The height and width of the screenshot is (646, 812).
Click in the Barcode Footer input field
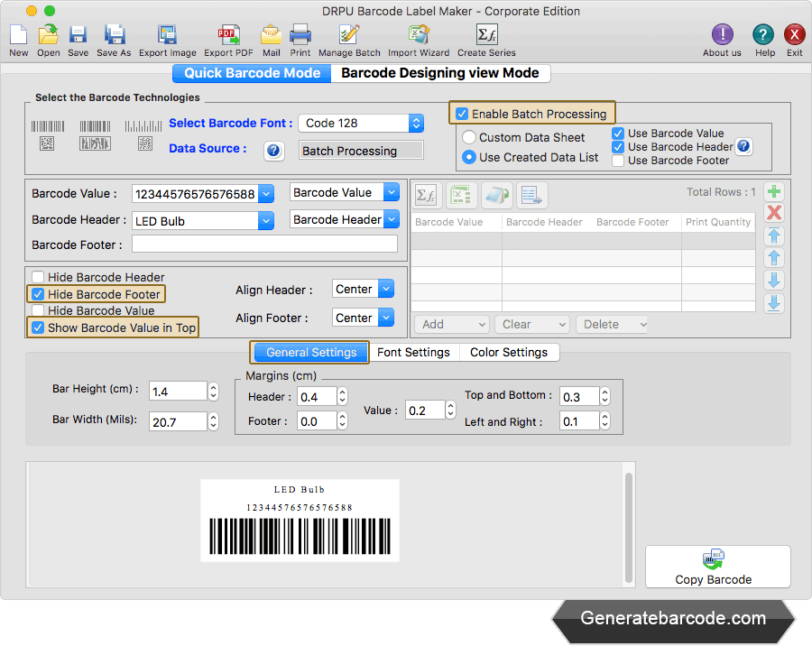(264, 244)
